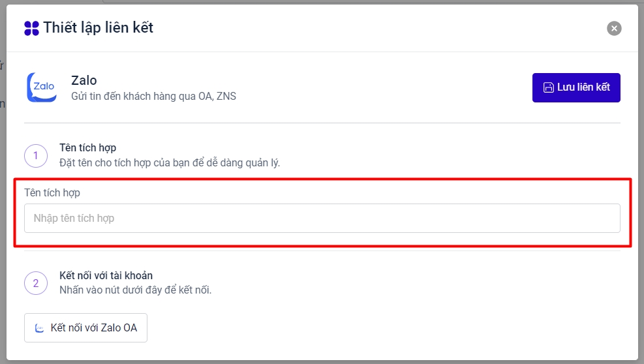Click the step 2 circle indicator
Viewport: 644px width, 364px height.
tap(36, 283)
